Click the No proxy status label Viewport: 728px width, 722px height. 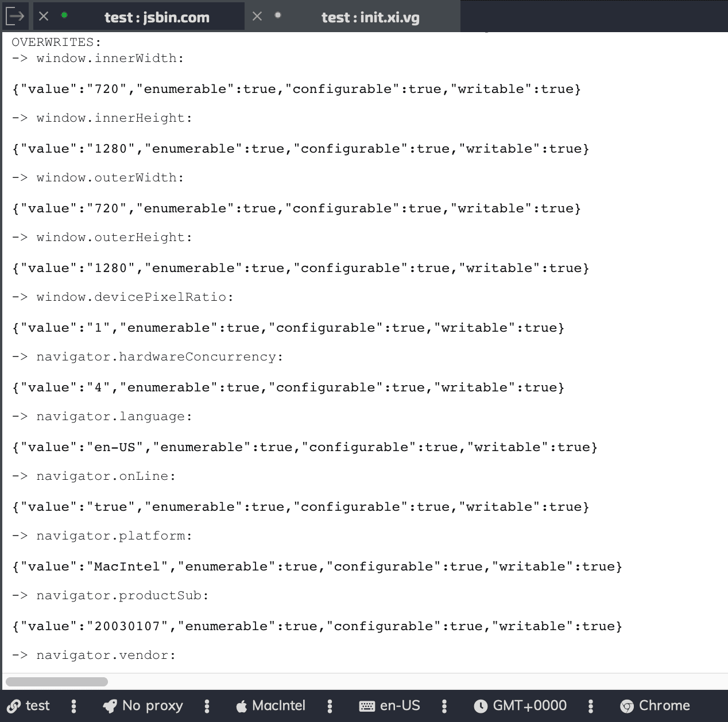(152, 706)
